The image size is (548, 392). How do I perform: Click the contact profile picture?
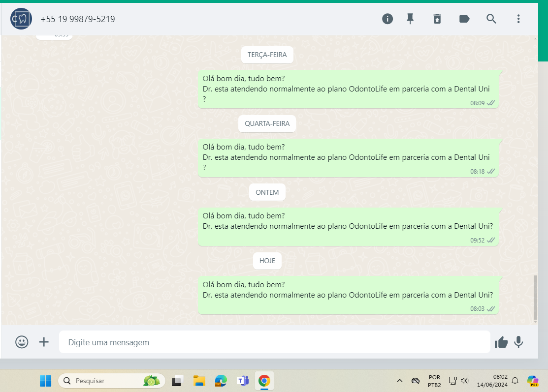pos(21,19)
